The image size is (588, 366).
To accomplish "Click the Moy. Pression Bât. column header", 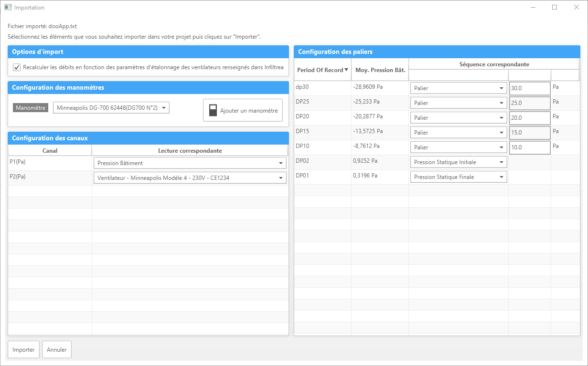I will click(380, 70).
